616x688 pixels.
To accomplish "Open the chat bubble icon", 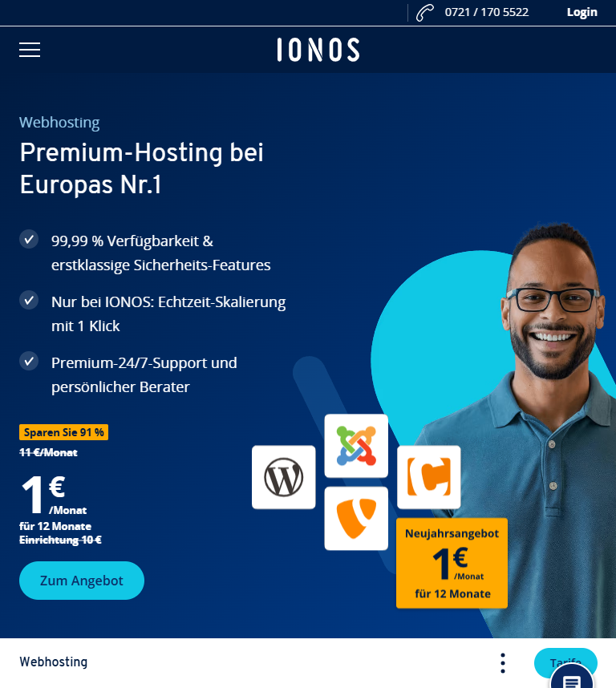I will (x=572, y=678).
